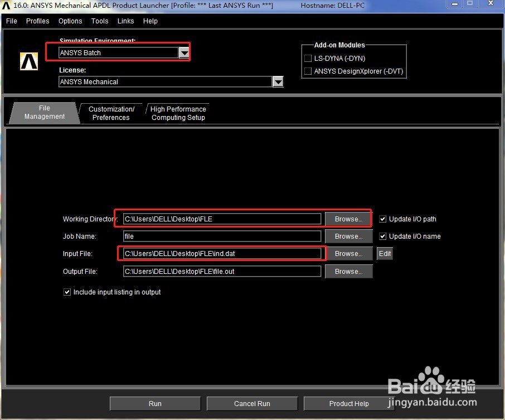Browse for the Output File
This screenshot has width=505, height=420.
(x=349, y=272)
